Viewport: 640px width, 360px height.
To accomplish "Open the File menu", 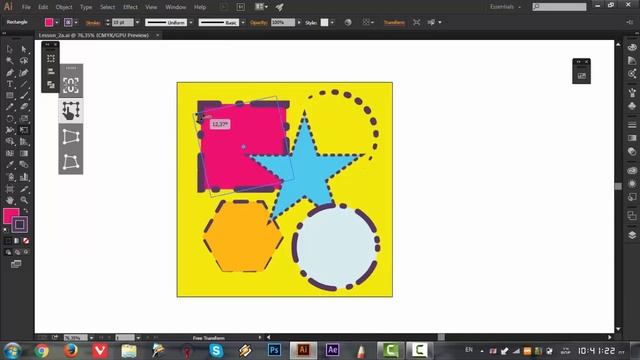I will (26, 7).
